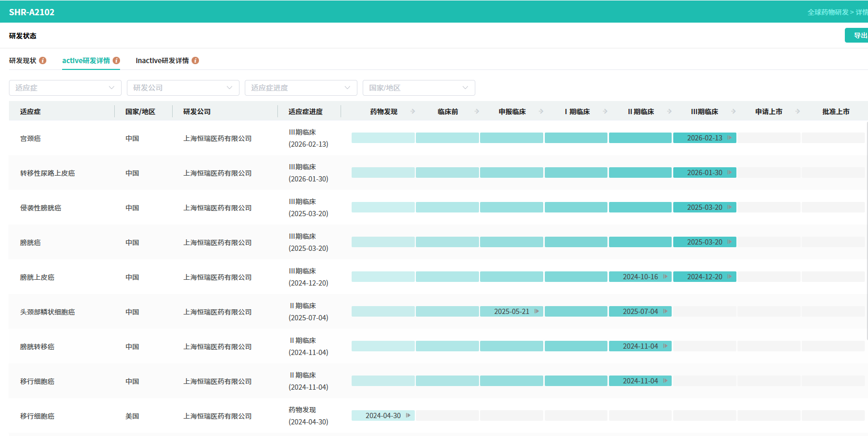Click the 导出 export button
This screenshot has height=436, width=868.
click(859, 35)
